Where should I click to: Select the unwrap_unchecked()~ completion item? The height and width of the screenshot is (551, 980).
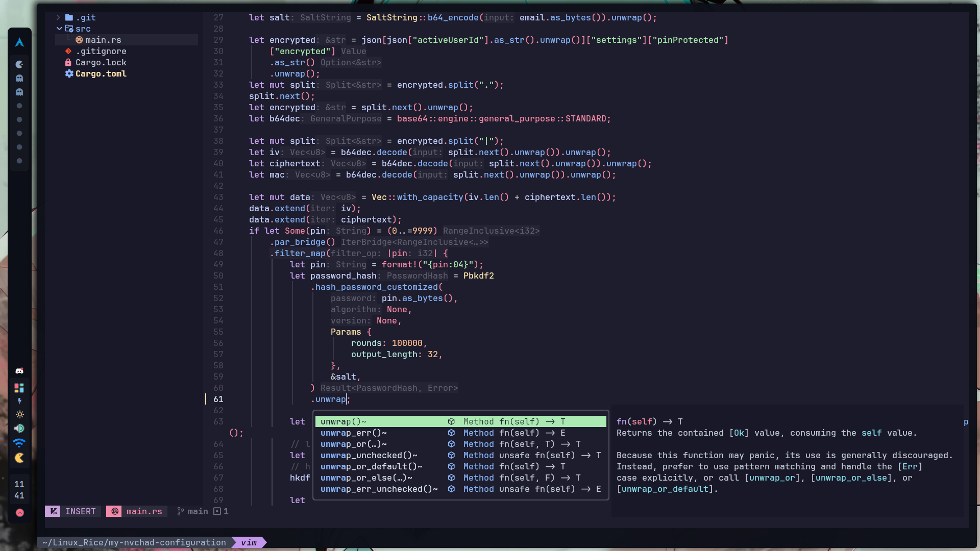coord(460,455)
